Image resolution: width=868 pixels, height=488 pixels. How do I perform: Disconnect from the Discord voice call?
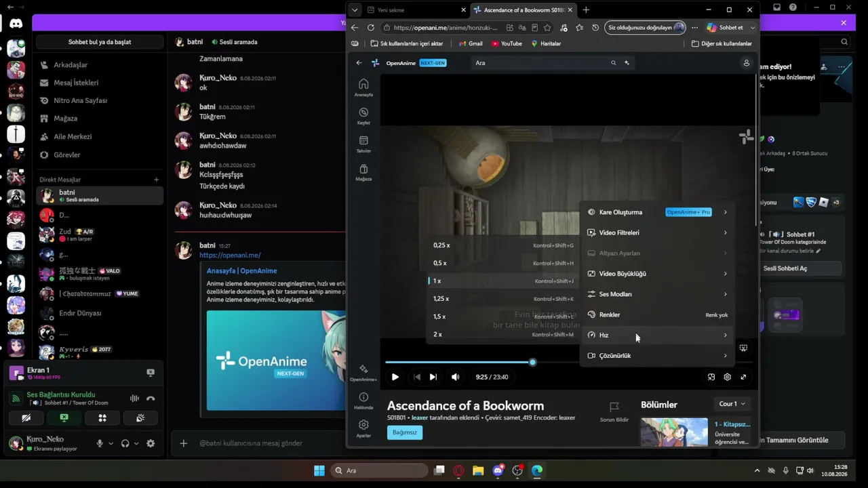pos(151,399)
